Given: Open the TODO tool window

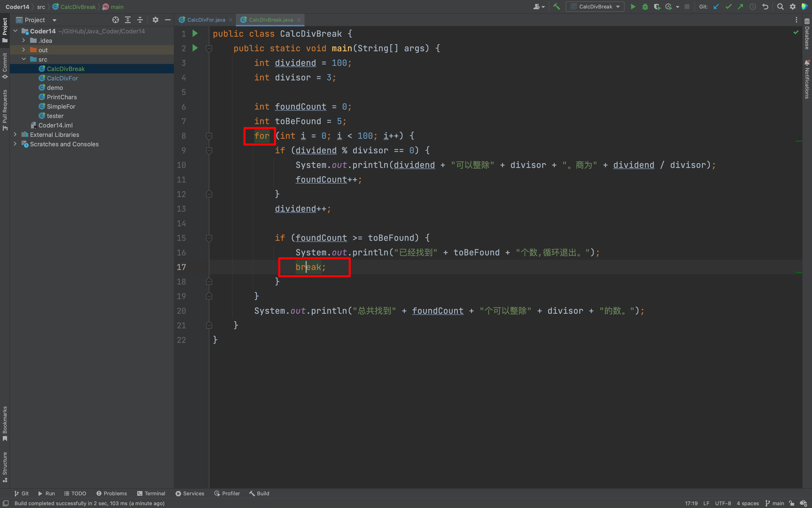Looking at the screenshot, I should point(75,493).
